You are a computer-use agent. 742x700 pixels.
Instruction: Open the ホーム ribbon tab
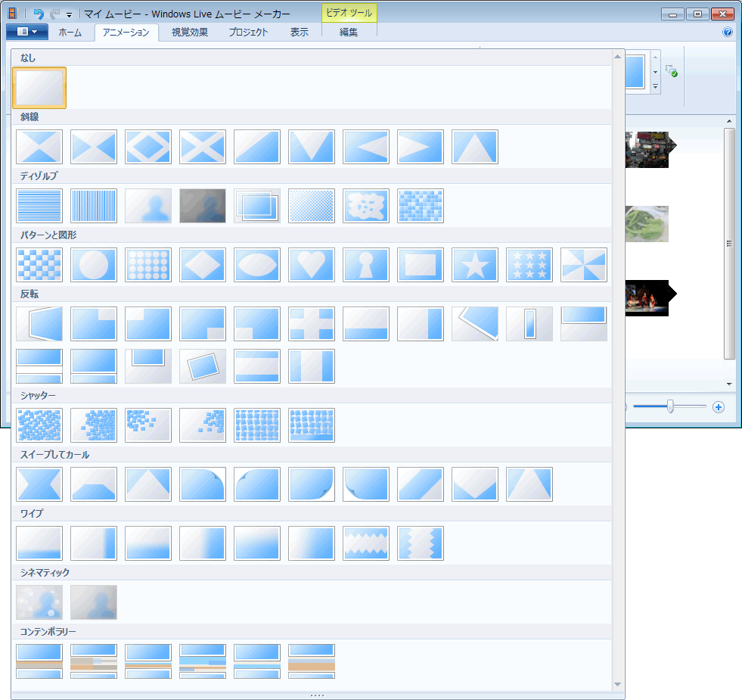tap(70, 33)
